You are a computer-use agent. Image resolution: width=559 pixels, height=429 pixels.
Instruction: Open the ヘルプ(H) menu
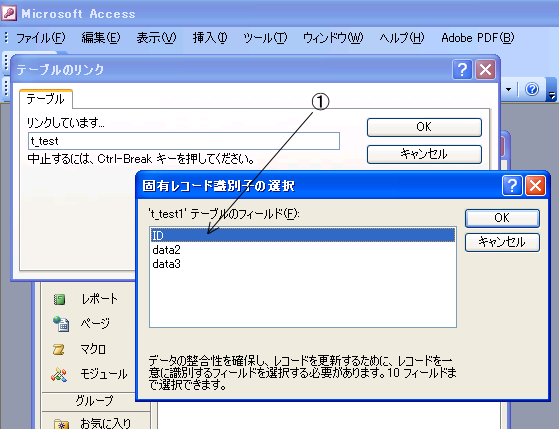401,38
